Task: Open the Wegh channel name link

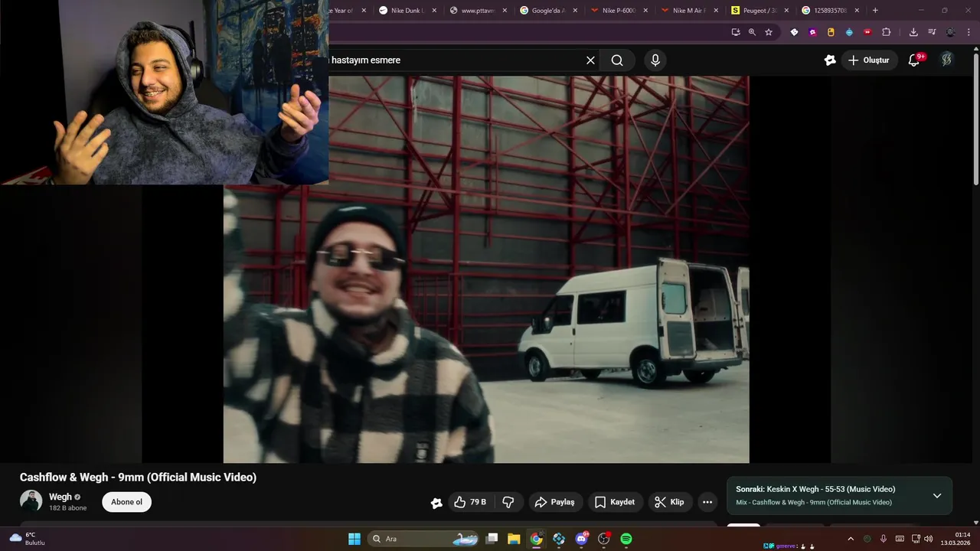Action: pyautogui.click(x=60, y=497)
